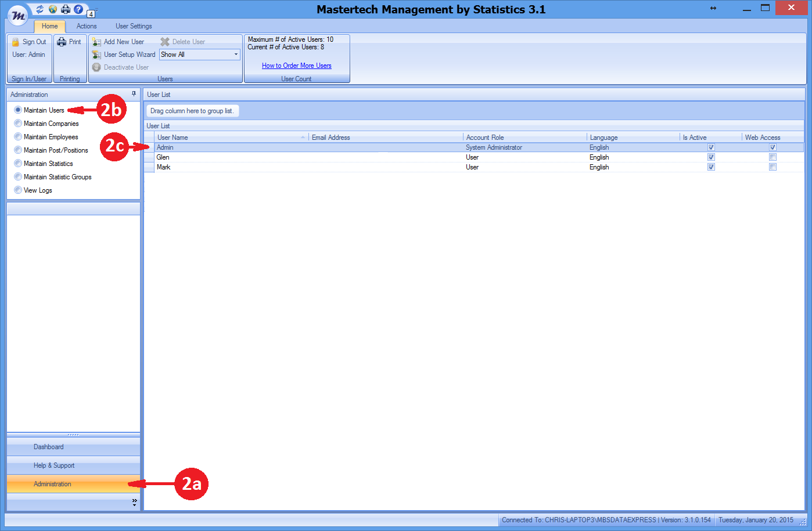Viewport: 812px width, 531px height.
Task: Expand navigation pane chevron at bottom
Action: [x=134, y=502]
